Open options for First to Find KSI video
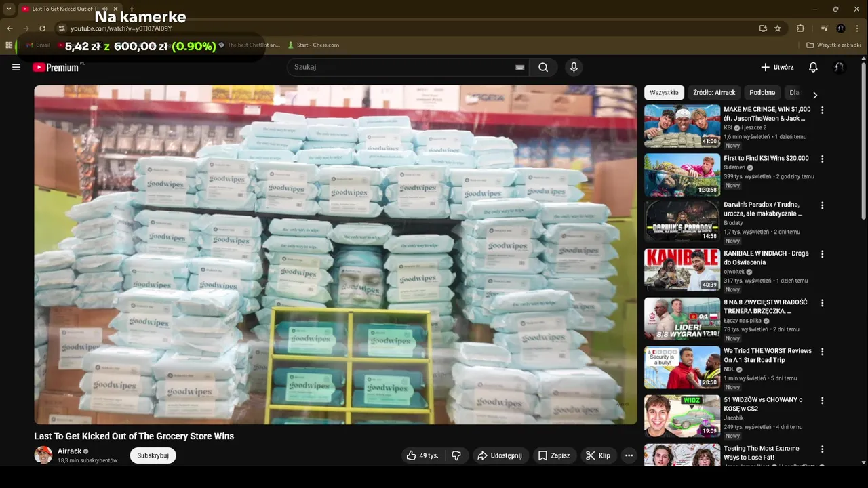 pos(823,159)
